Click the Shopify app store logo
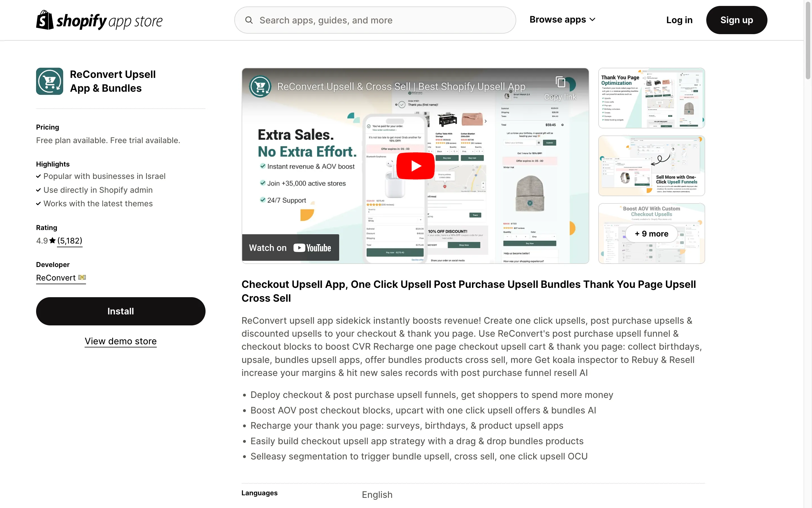 99,20
